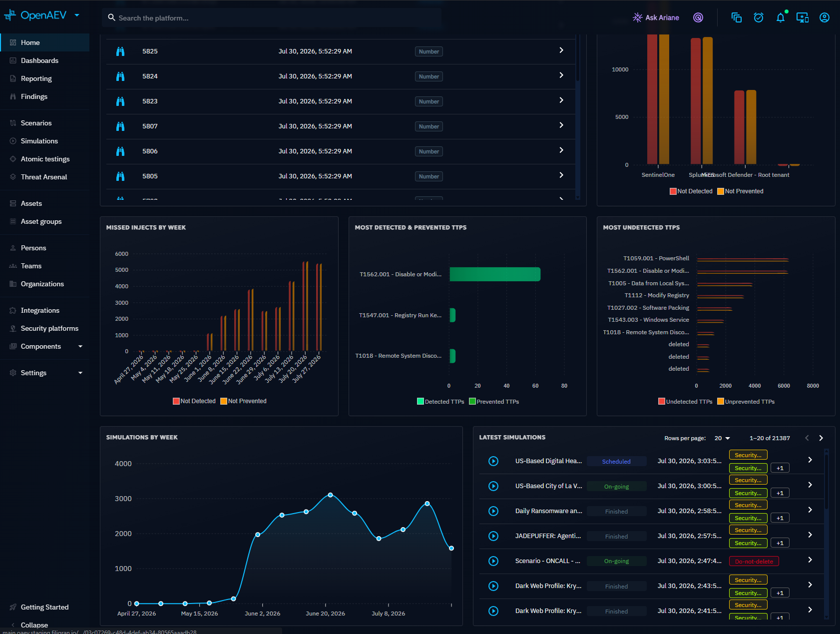
Task: Click the Do-not-delete tag
Action: 754,562
